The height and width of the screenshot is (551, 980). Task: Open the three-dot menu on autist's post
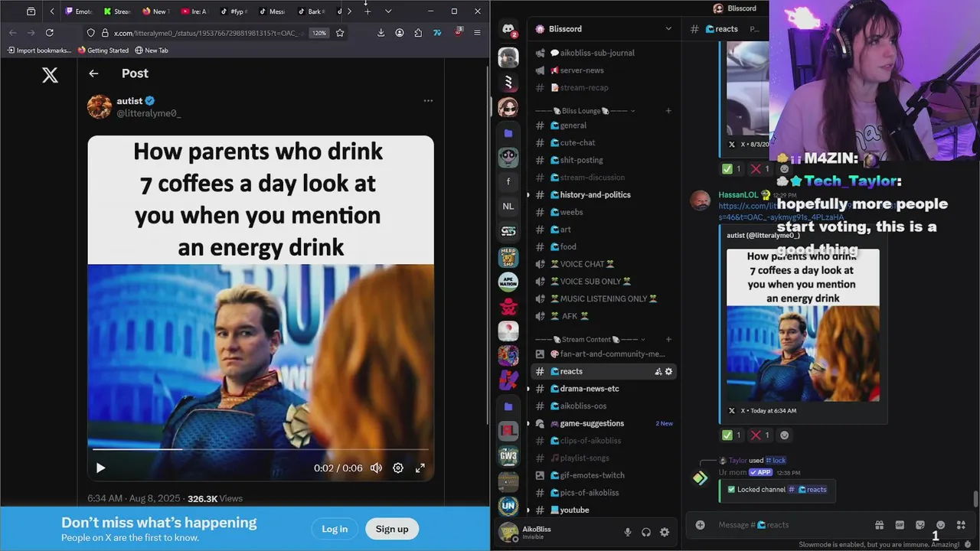(428, 100)
